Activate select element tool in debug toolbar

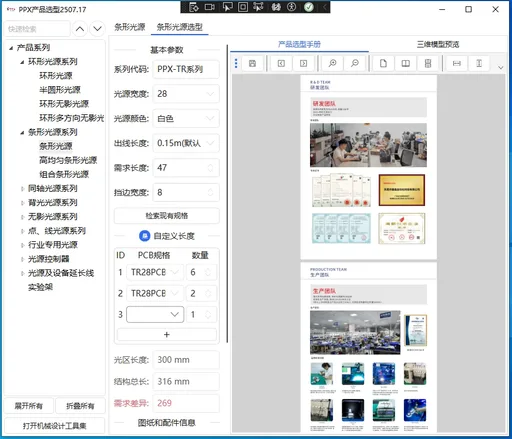[x=227, y=7]
